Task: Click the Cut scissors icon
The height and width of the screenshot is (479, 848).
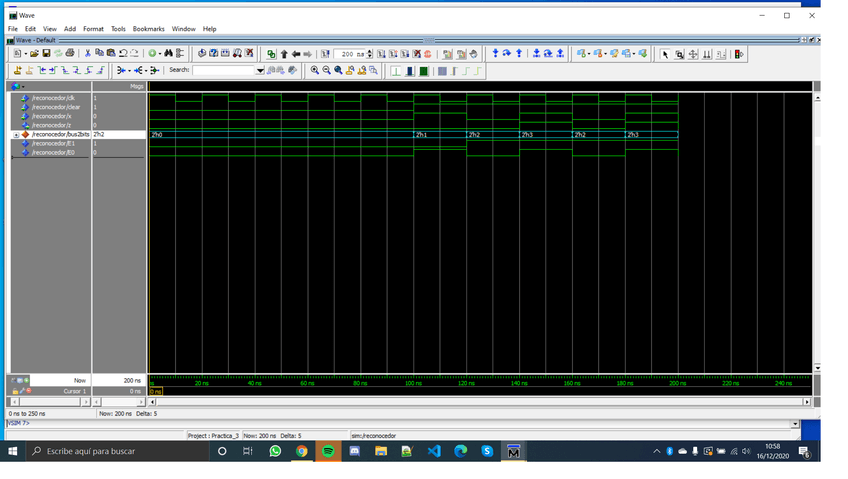Action: [x=88, y=53]
